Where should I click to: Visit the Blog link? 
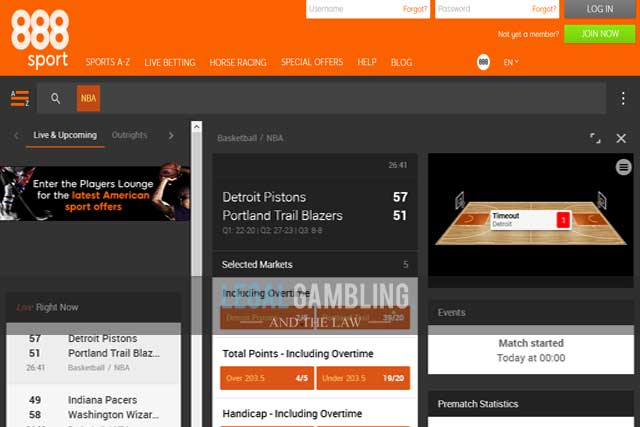(401, 62)
